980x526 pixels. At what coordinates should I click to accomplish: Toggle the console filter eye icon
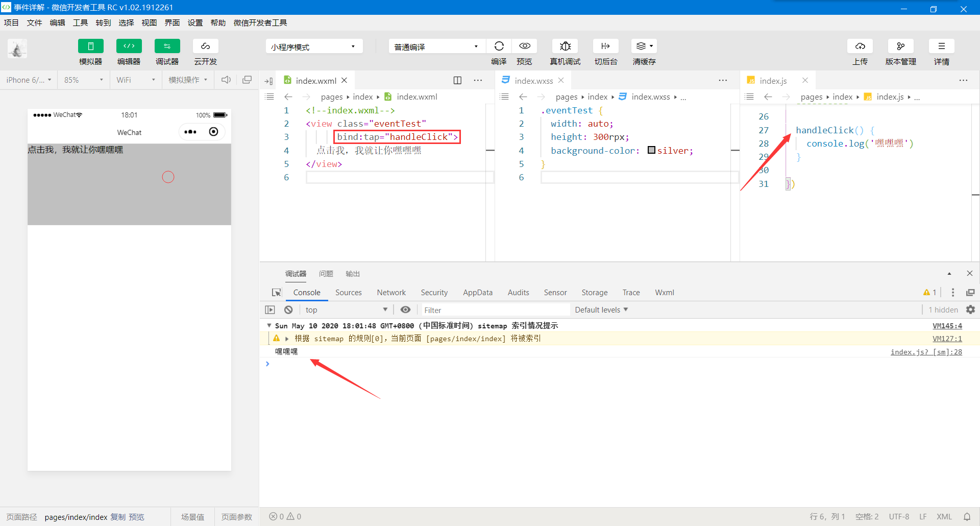click(x=405, y=309)
